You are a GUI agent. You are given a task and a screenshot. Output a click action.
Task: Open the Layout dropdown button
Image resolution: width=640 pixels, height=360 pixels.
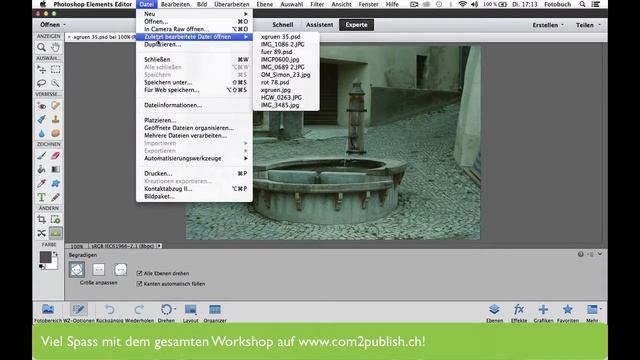pyautogui.click(x=190, y=313)
